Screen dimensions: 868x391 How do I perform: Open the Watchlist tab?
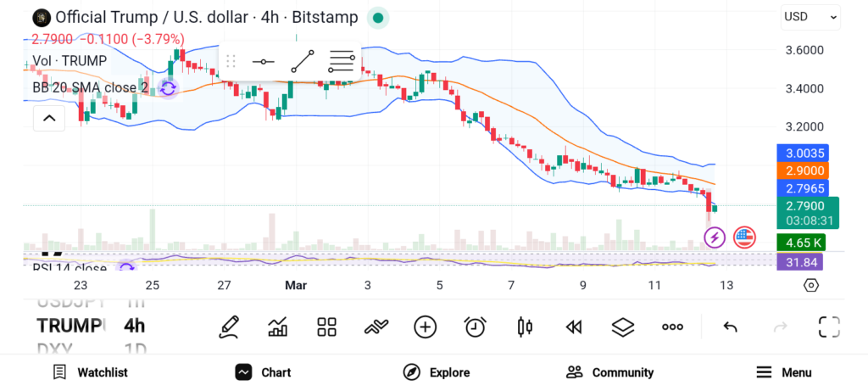pyautogui.click(x=90, y=372)
